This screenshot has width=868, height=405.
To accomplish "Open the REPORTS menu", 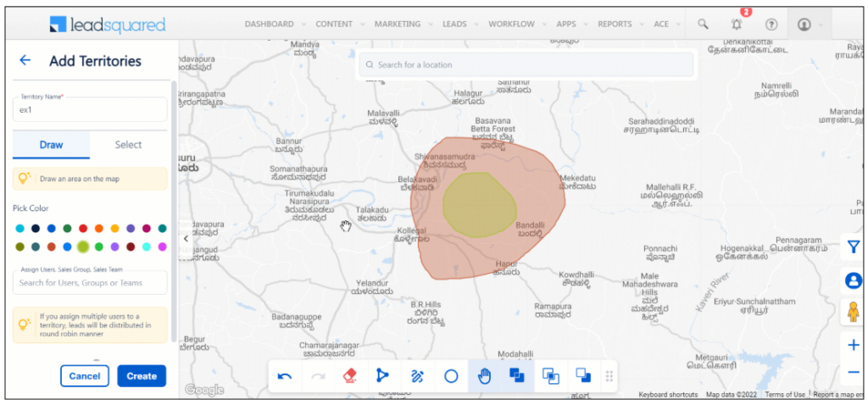I will [619, 25].
